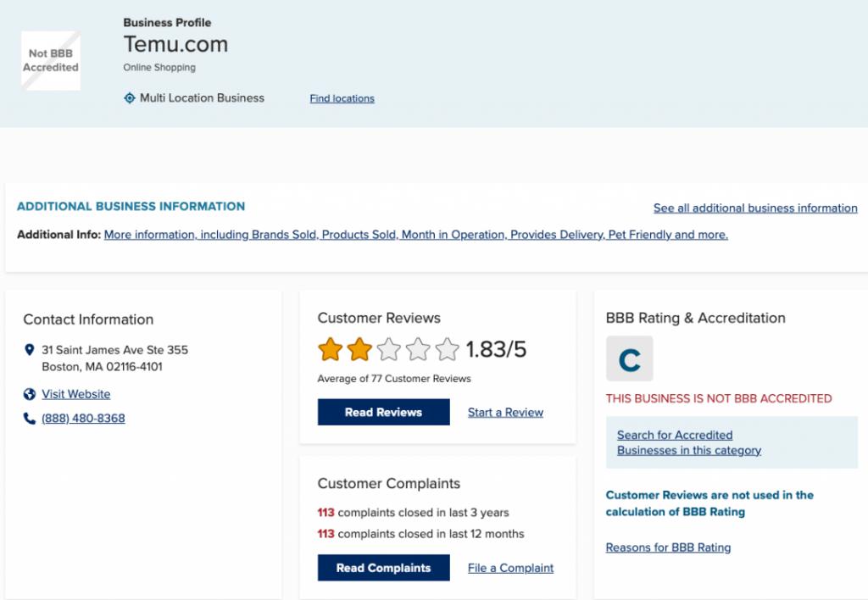Click the Start a Review link

coord(505,413)
